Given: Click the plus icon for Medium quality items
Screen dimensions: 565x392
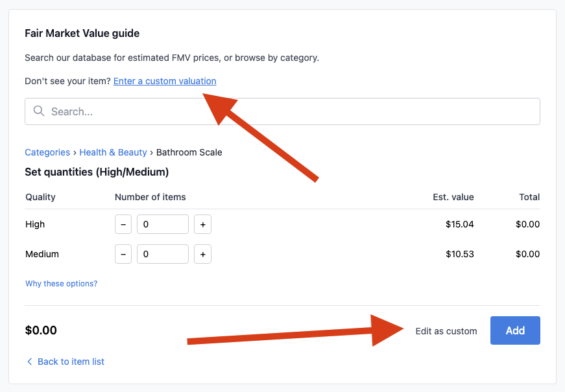Looking at the screenshot, I should 202,254.
